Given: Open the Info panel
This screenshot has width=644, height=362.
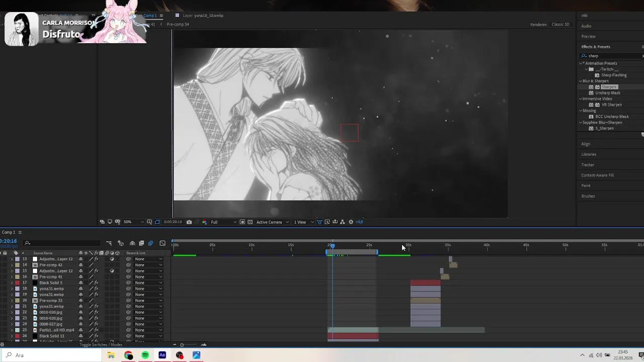Looking at the screenshot, I should pyautogui.click(x=585, y=16).
